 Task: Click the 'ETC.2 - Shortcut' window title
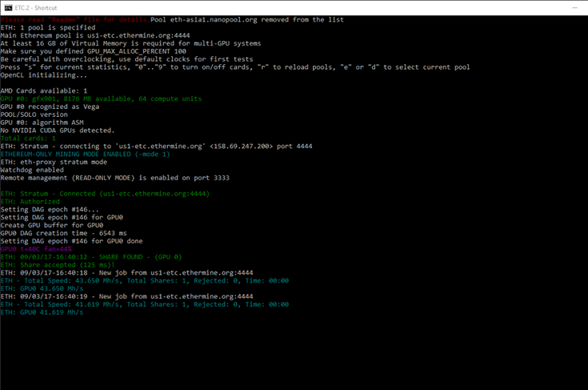point(36,8)
